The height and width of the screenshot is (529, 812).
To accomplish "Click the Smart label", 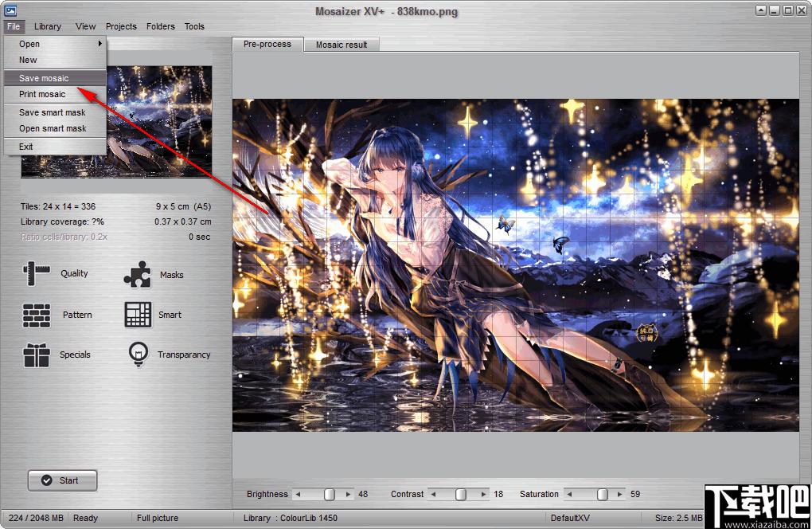I will (x=170, y=315).
